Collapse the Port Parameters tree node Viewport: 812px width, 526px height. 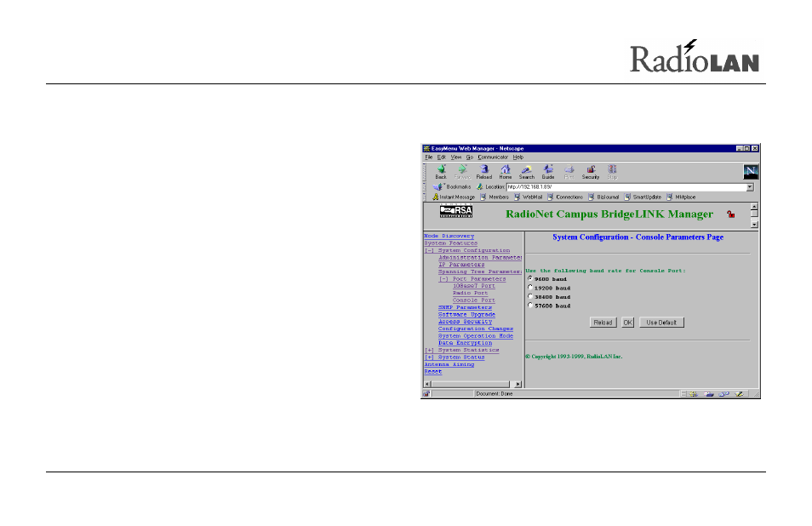click(443, 279)
